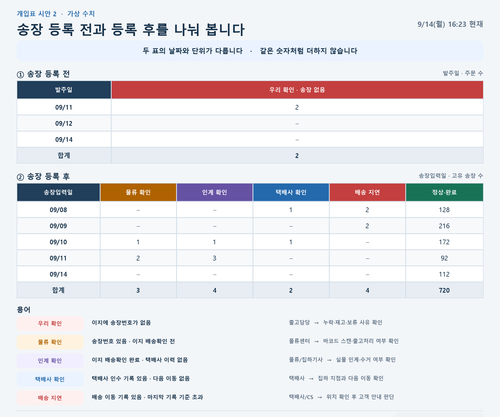The height and width of the screenshot is (417, 500).
Task: Click the description '이지에 송장번호가 없음'
Action: coord(121,323)
